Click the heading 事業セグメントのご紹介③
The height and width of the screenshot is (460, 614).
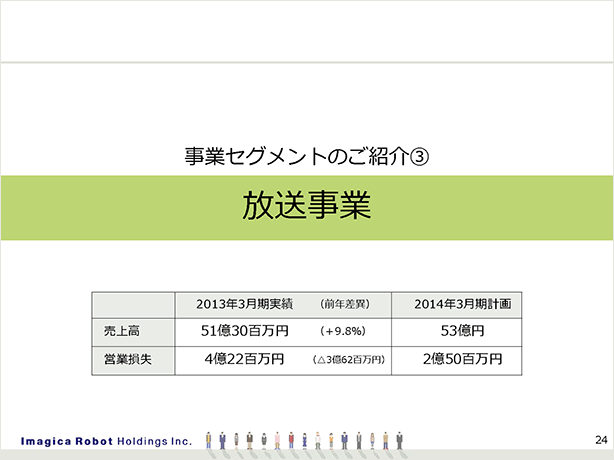point(307,156)
